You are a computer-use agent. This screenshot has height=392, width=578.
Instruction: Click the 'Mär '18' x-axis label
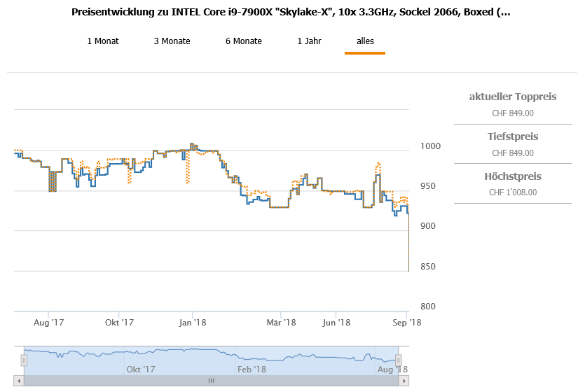point(281,323)
